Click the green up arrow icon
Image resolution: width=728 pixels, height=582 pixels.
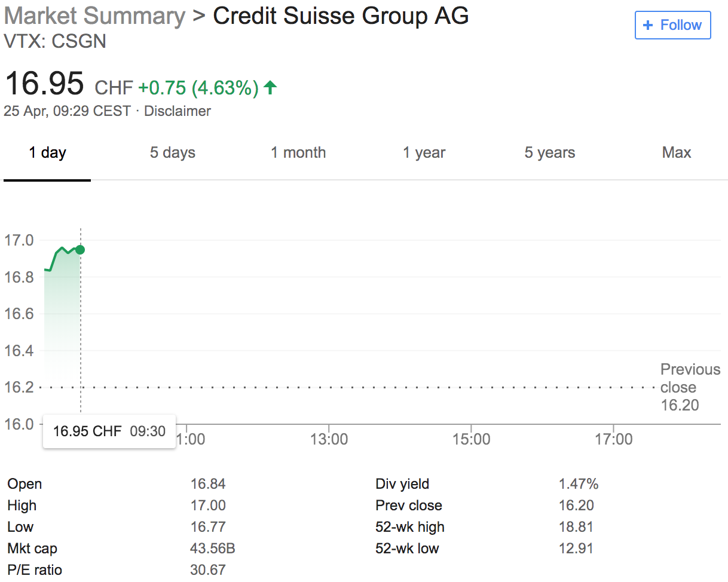tap(270, 88)
